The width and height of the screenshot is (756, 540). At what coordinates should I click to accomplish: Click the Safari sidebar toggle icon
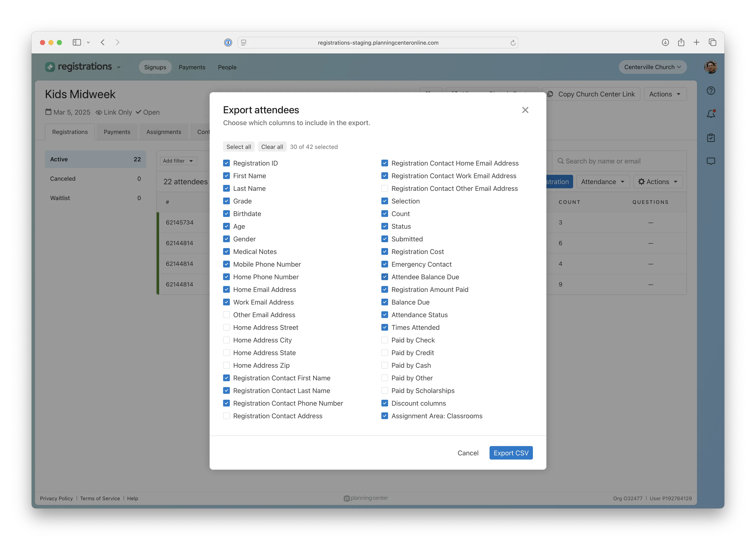click(x=77, y=42)
